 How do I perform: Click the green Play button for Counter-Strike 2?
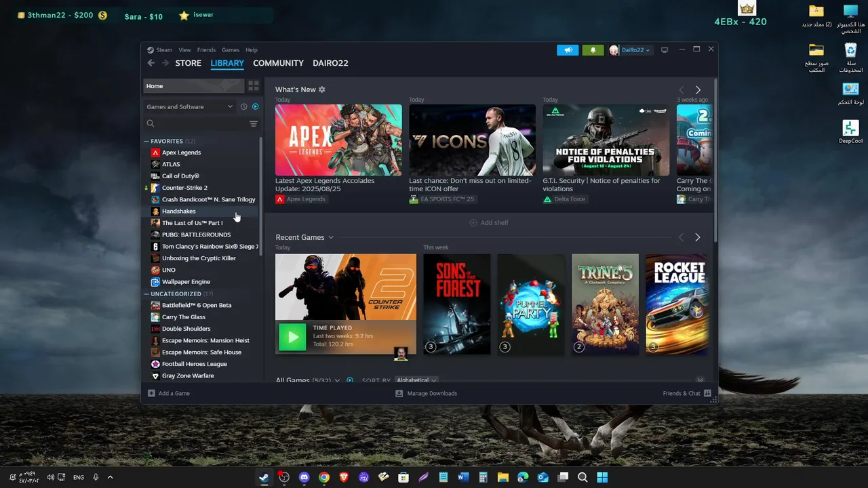pos(293,337)
